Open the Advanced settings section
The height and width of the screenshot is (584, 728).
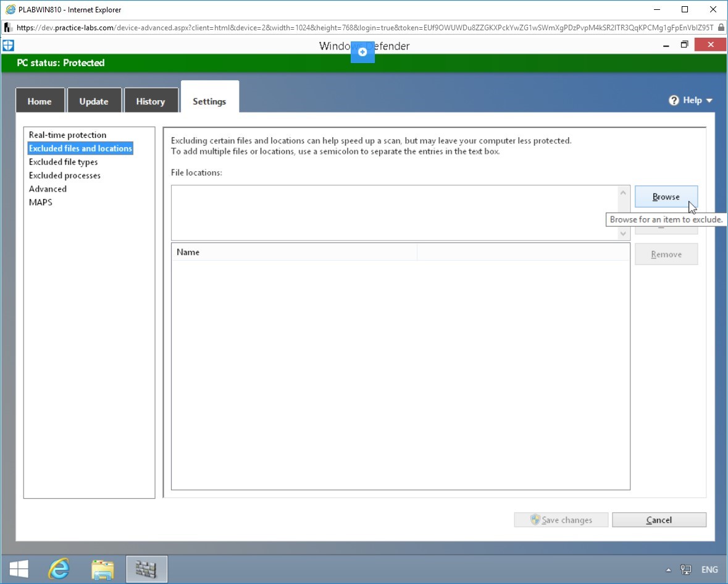click(48, 188)
